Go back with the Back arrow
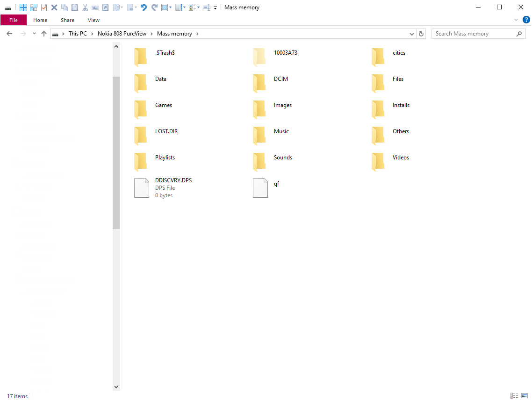532x402 pixels. (x=9, y=34)
